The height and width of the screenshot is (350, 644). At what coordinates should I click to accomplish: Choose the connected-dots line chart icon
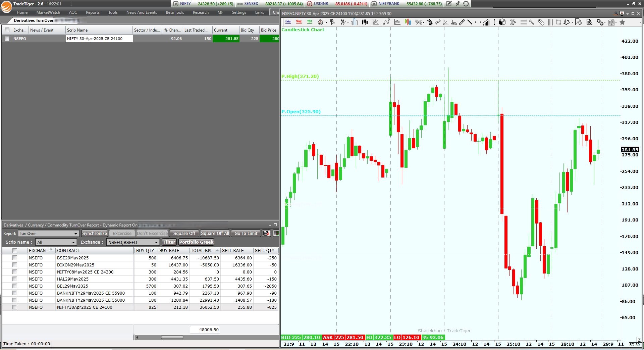386,22
